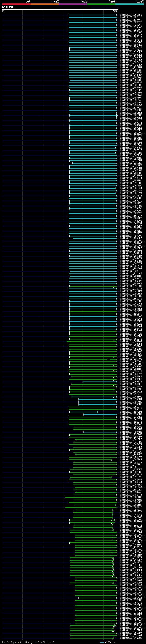
Task: Click the Large gaps legend text
Action: pos(28,642)
